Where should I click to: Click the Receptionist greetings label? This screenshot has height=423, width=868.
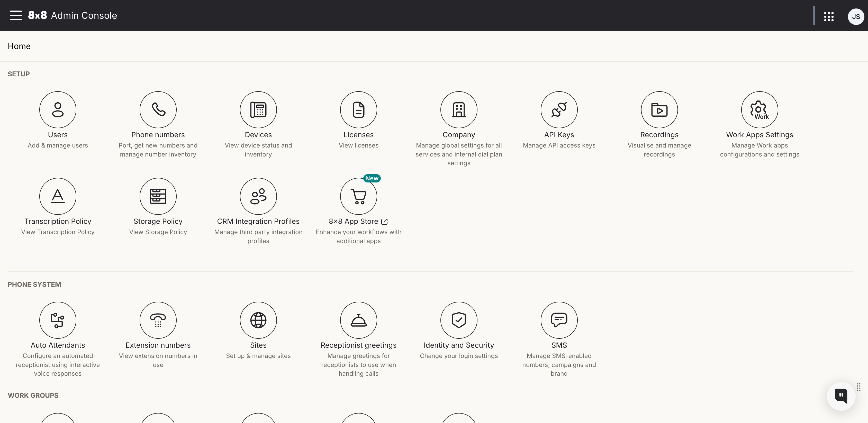pos(358,345)
